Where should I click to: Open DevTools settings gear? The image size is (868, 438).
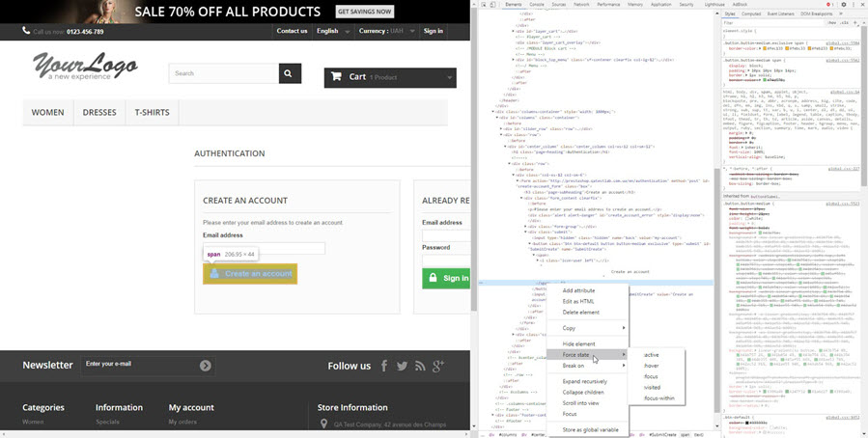(844, 5)
